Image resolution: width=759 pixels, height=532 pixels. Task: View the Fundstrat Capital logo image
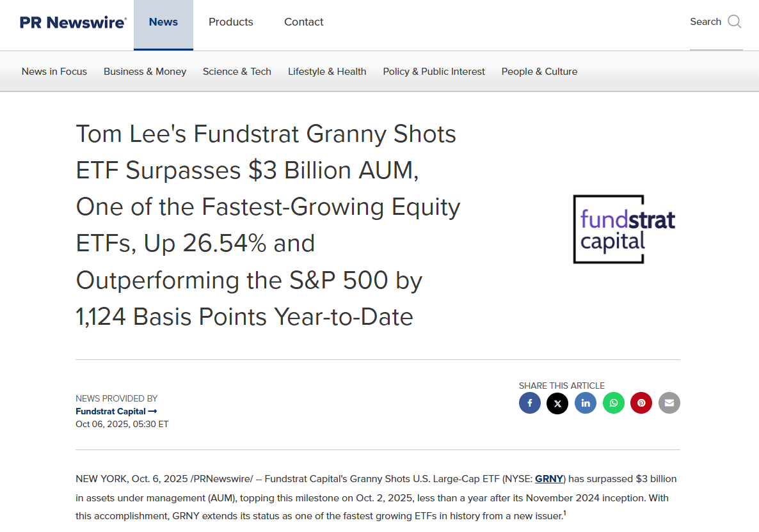click(624, 229)
